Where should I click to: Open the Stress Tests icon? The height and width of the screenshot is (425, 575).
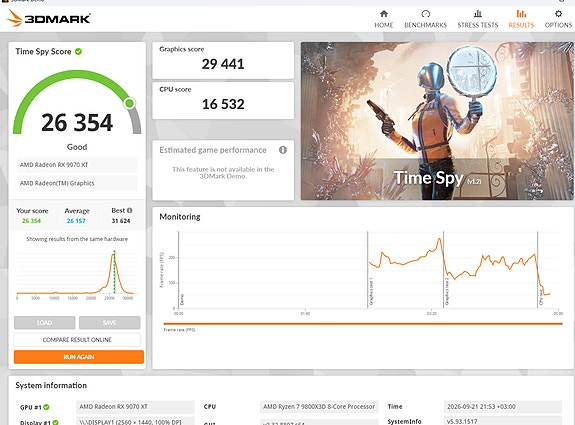(477, 14)
